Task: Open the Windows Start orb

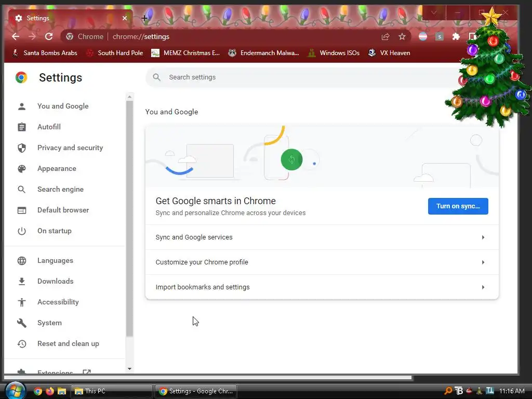Action: tap(15, 391)
